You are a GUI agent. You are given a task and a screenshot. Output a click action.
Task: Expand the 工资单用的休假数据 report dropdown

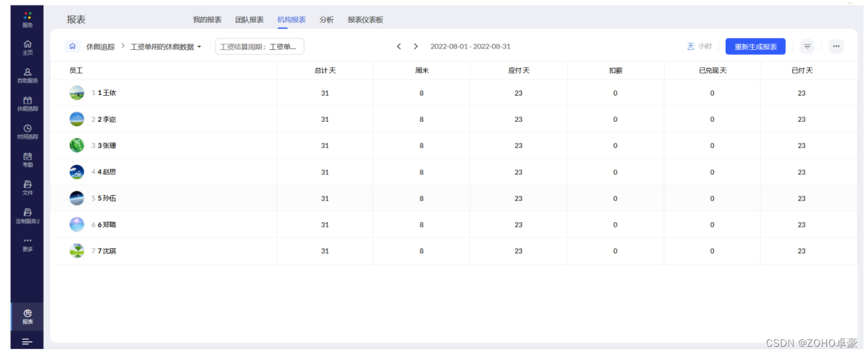click(x=166, y=47)
